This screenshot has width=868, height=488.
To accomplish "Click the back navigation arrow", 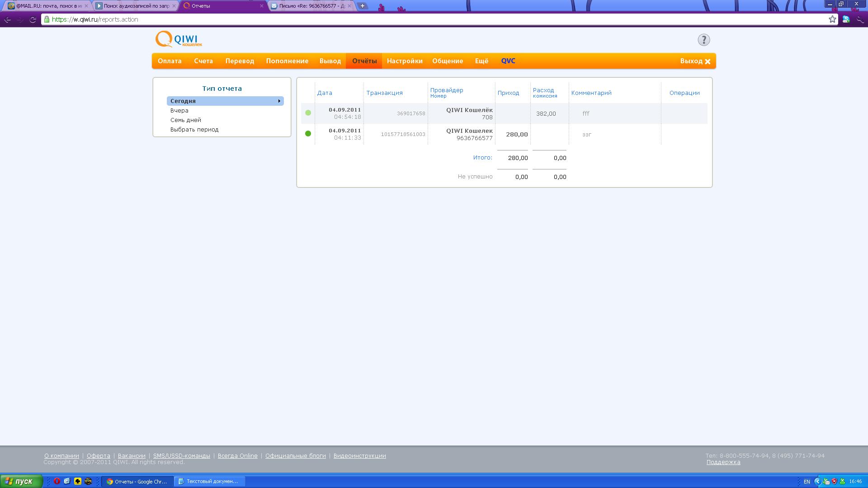I will 8,19.
